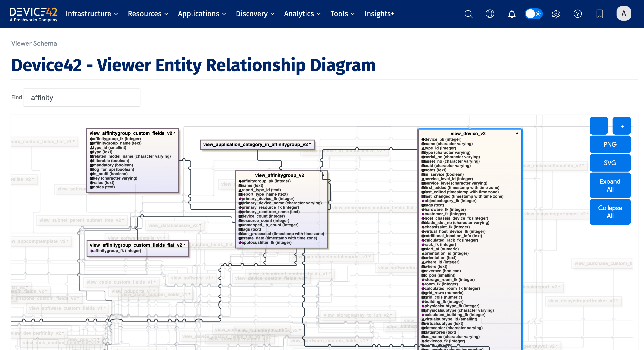Screen dimensions: 644x350
Task: Click related_model_name (character varying) field
Action: coord(131,156)
